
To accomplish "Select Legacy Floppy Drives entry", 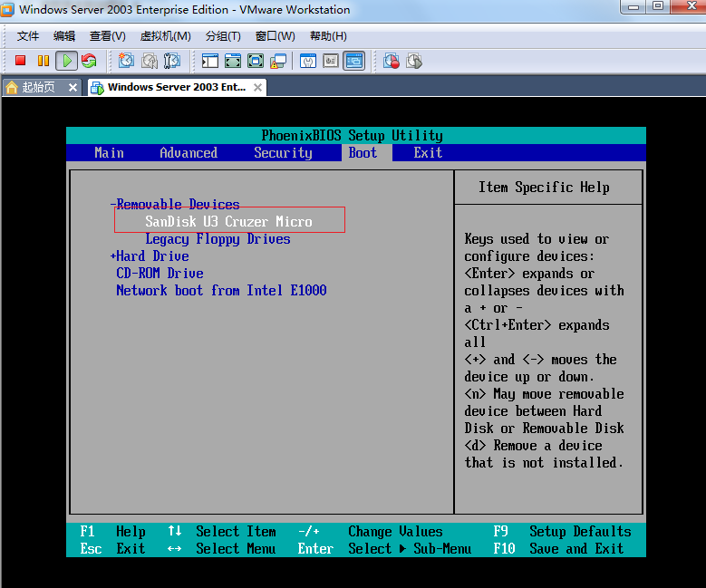I will [218, 239].
